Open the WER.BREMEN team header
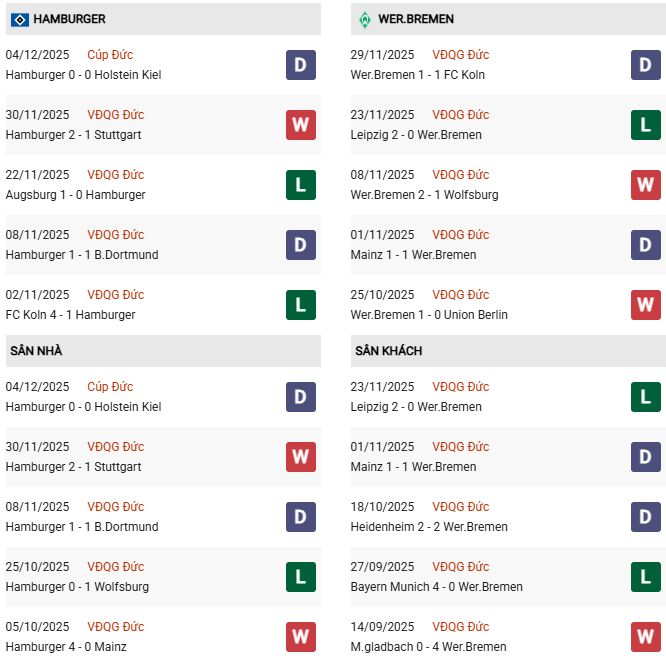Viewport: 666px width, 662px height. pyautogui.click(x=415, y=19)
